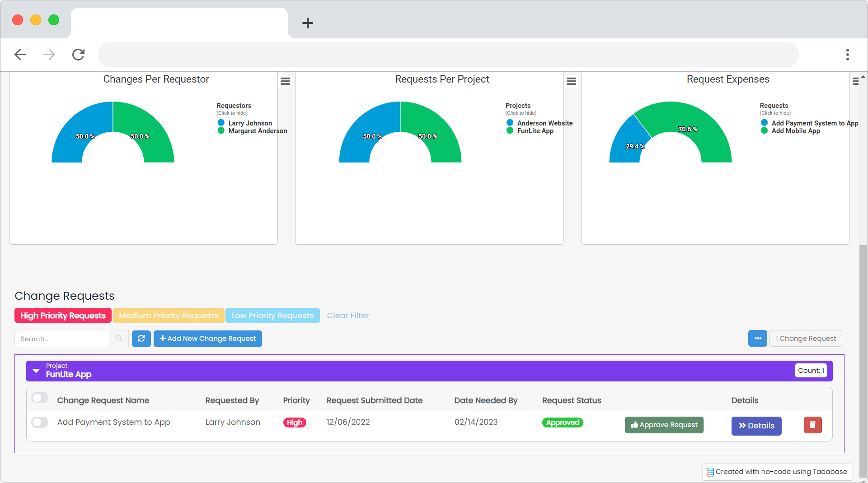This screenshot has height=483, width=868.
Task: Go forward with the browser forward arrow
Action: [49, 55]
